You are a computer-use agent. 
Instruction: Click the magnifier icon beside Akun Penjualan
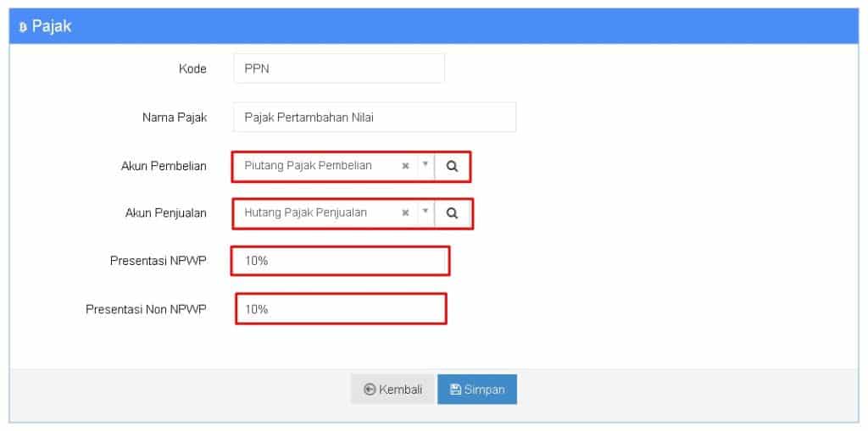[x=453, y=213]
